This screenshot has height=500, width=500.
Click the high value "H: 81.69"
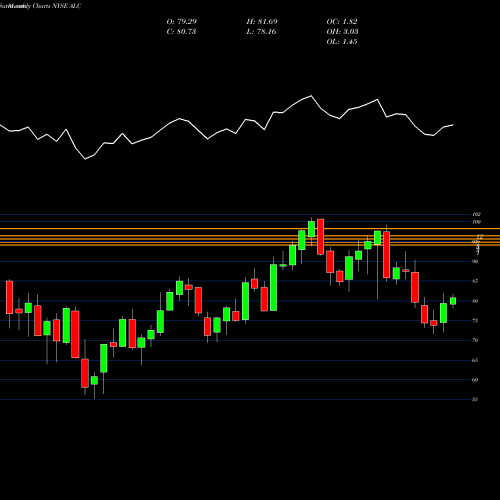[x=262, y=22]
